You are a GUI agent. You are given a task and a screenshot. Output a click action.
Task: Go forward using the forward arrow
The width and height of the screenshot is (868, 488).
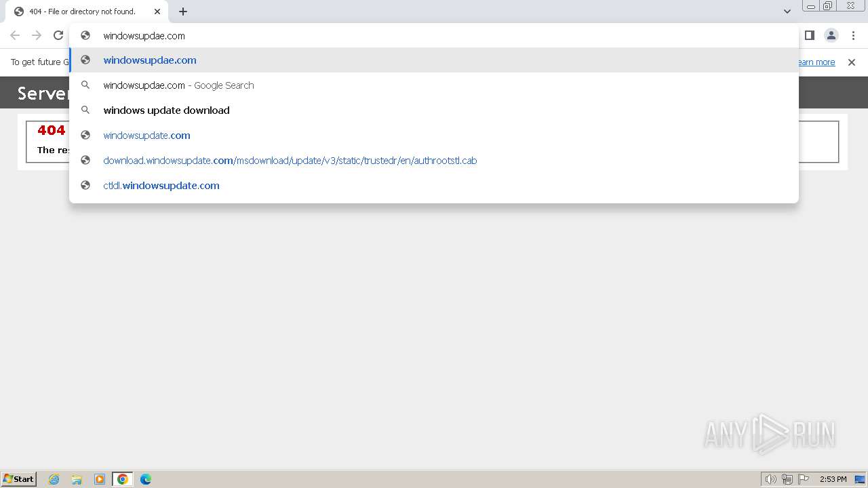[x=37, y=35]
